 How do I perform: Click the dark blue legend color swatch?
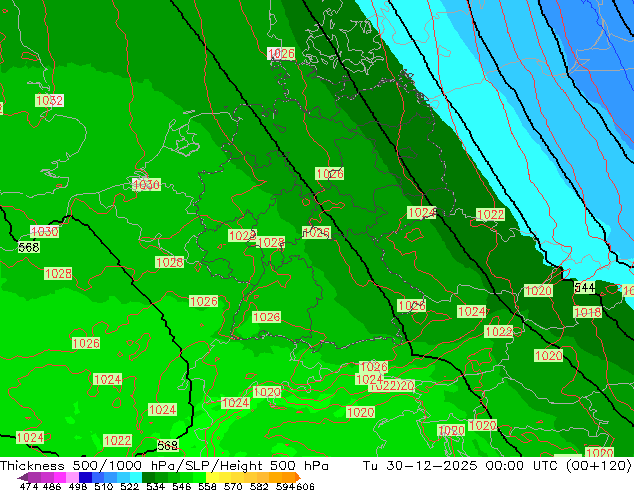click(85, 477)
